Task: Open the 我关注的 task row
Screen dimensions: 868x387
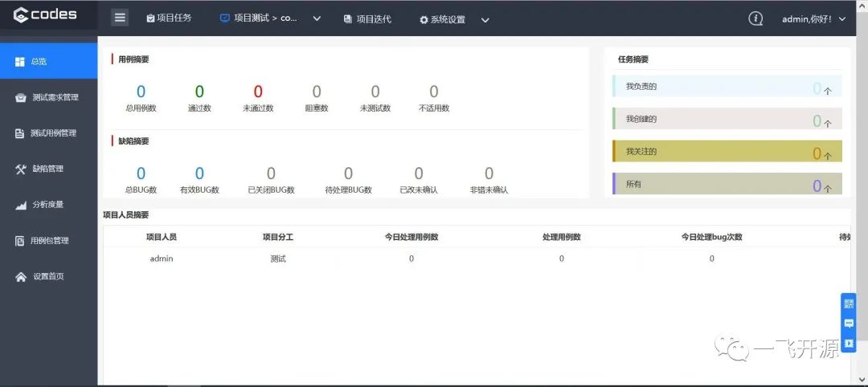Action: 727,151
